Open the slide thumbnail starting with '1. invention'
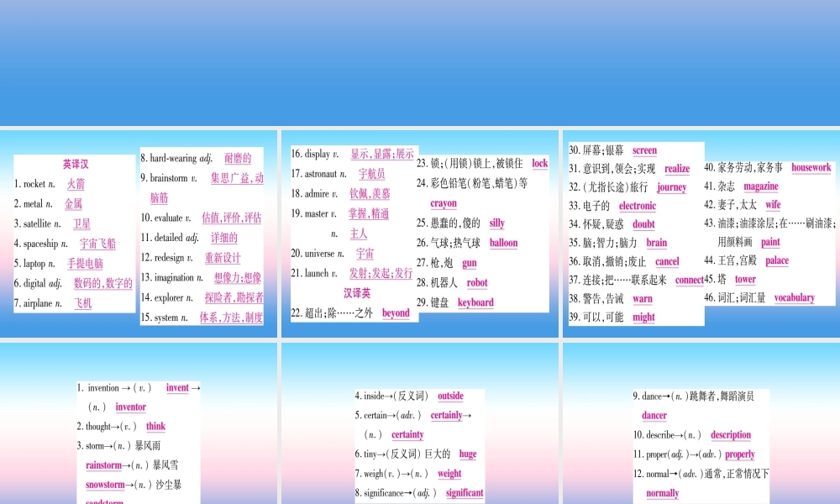The width and height of the screenshot is (840, 504). pos(139,423)
